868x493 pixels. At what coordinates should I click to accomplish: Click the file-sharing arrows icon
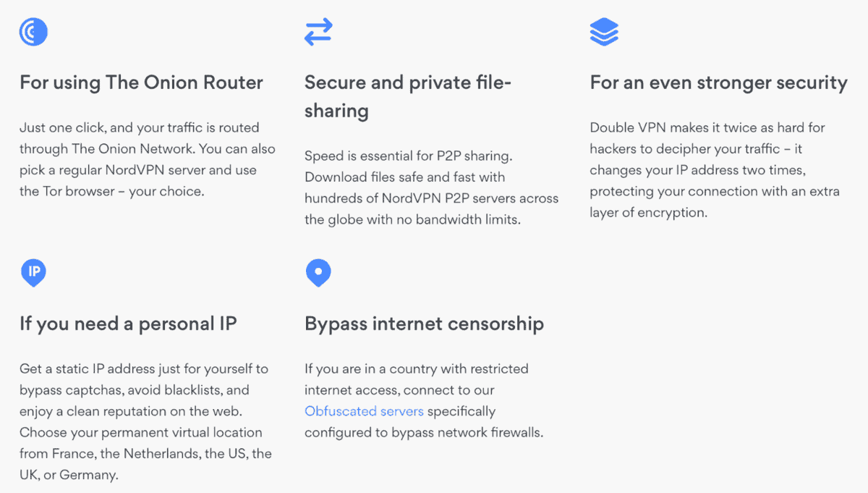tap(318, 32)
